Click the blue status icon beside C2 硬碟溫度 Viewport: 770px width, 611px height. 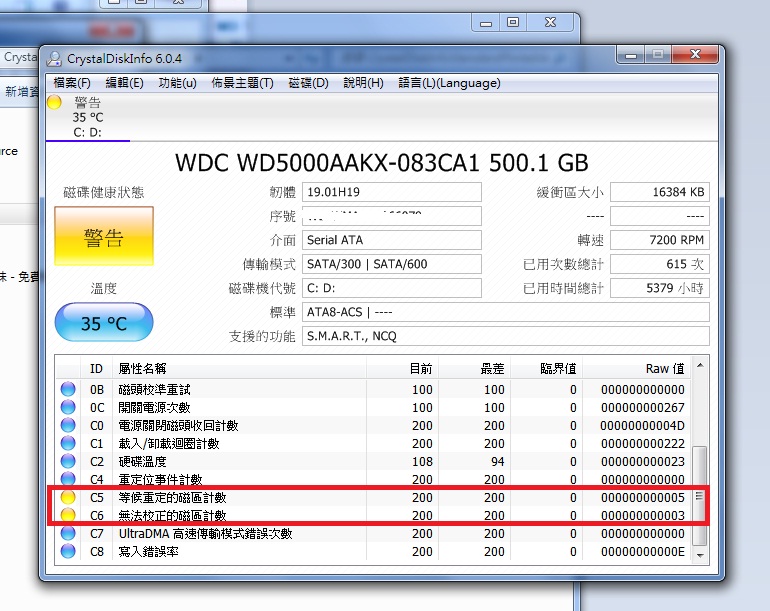click(68, 462)
